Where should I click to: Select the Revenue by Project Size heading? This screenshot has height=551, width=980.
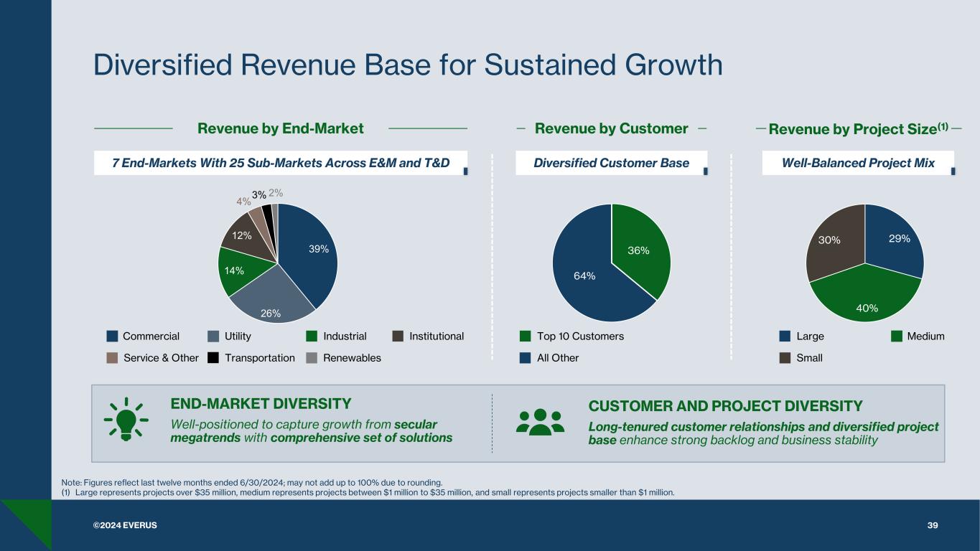pyautogui.click(x=858, y=129)
